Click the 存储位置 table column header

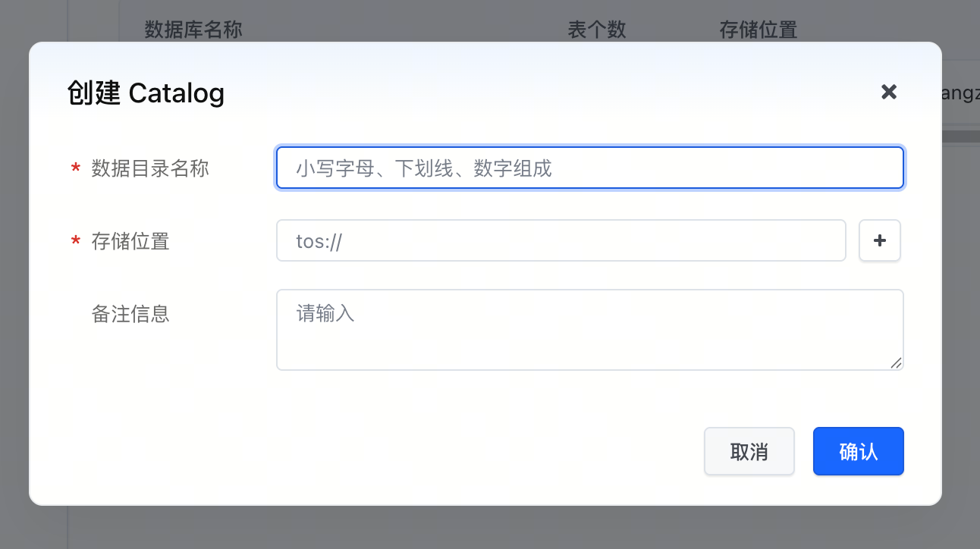click(x=758, y=30)
